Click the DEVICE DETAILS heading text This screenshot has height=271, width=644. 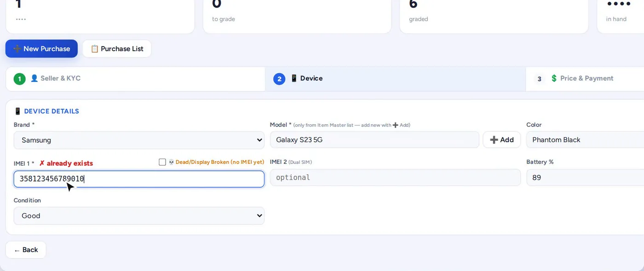[x=52, y=111]
